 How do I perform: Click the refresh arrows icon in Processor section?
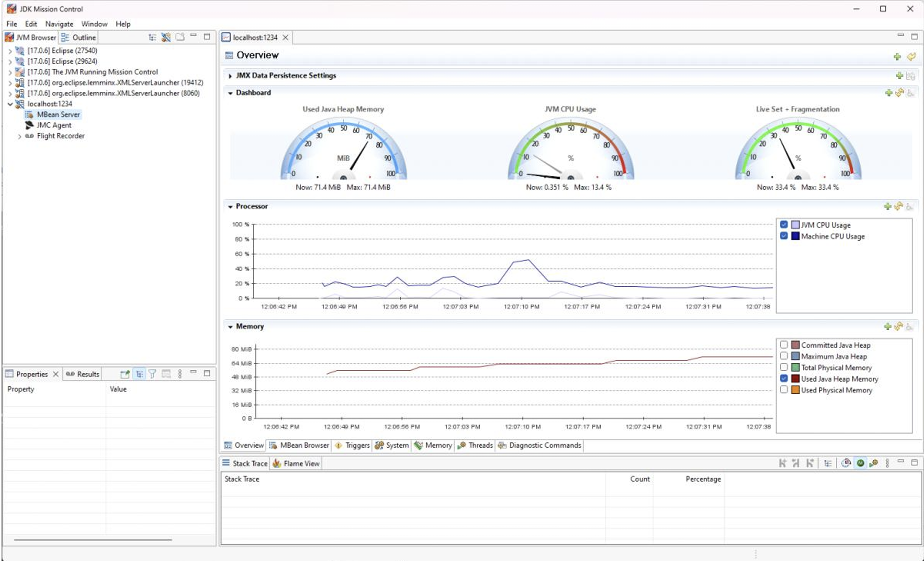pyautogui.click(x=898, y=206)
